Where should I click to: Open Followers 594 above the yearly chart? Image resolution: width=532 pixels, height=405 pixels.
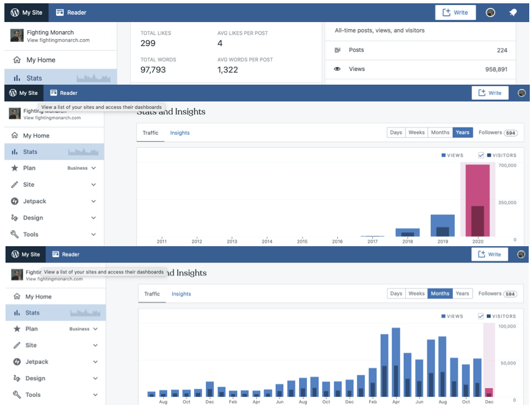pos(497,132)
